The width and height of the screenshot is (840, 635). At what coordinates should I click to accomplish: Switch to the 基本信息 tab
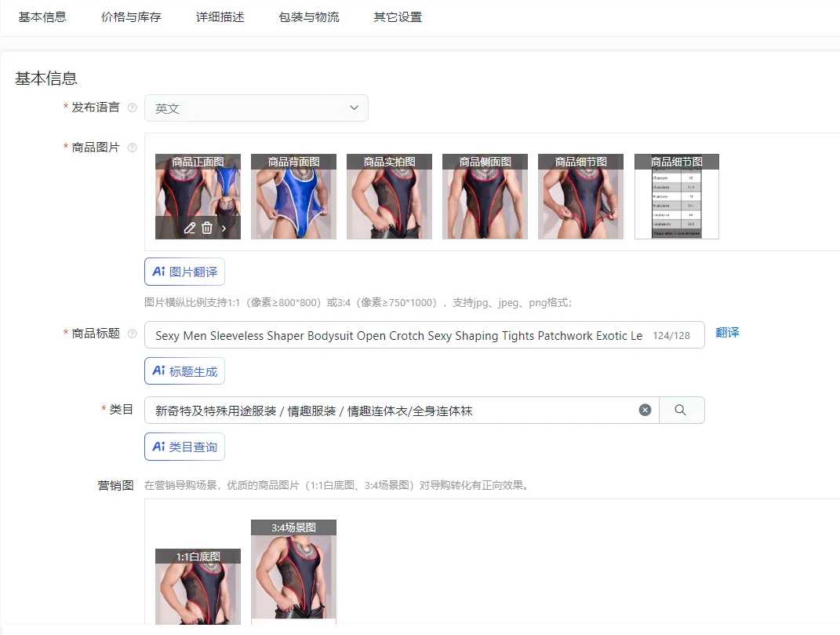(x=42, y=17)
